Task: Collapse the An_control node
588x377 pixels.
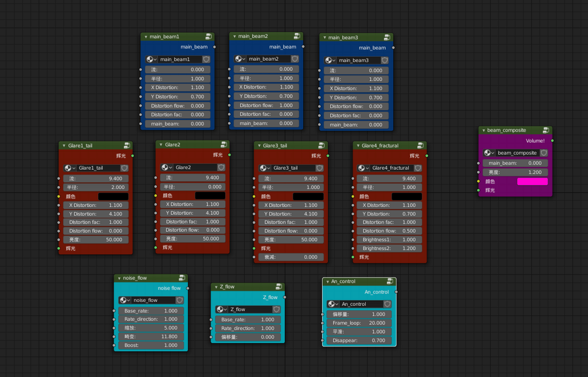Action: [328, 282]
